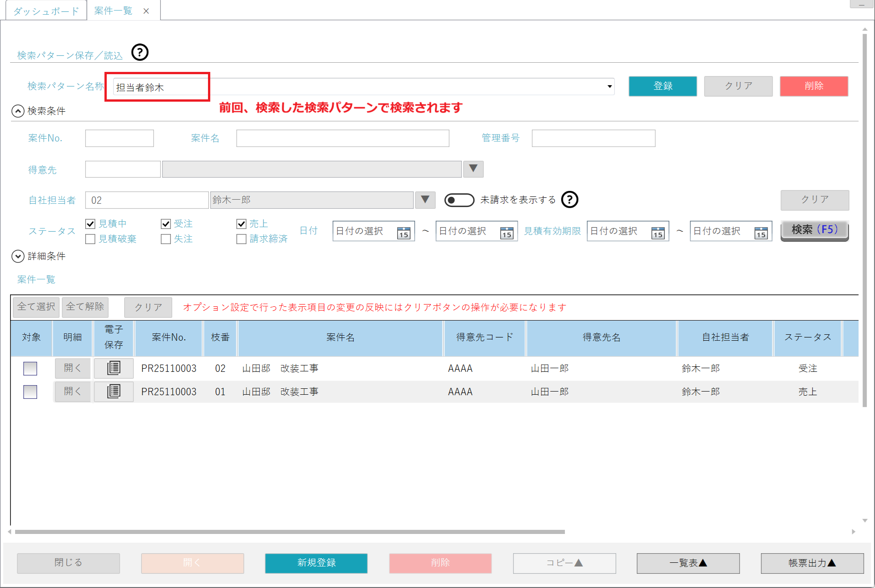Expand the 詳細条件 section

[18, 256]
